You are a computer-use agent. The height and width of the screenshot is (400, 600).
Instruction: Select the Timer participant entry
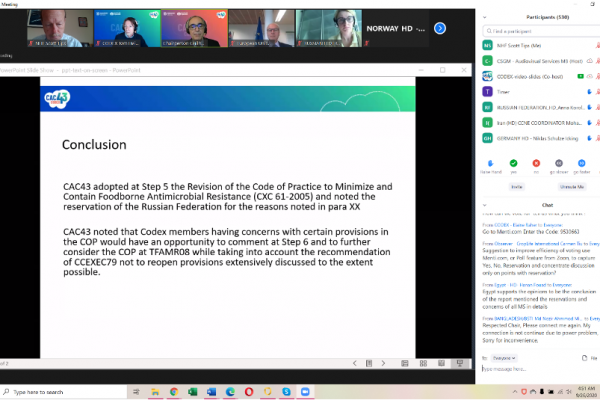click(x=530, y=90)
